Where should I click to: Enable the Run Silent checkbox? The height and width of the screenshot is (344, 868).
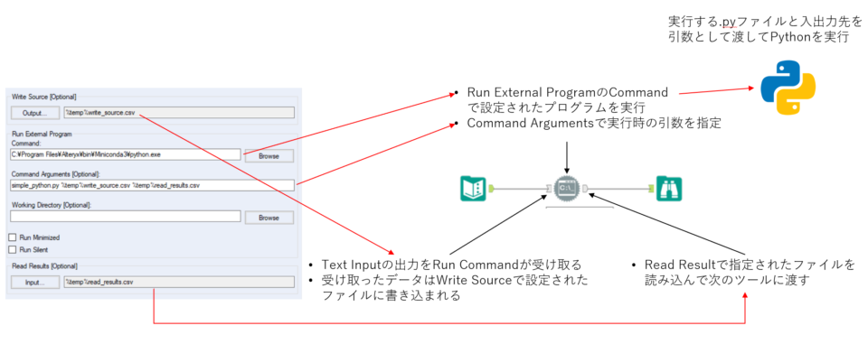pos(12,249)
